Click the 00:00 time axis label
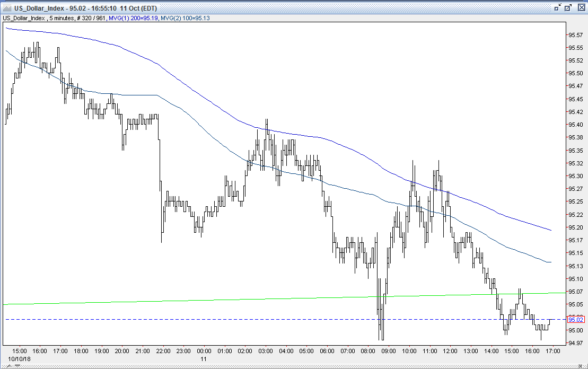Screen dimensions: 588x369 tap(204, 351)
